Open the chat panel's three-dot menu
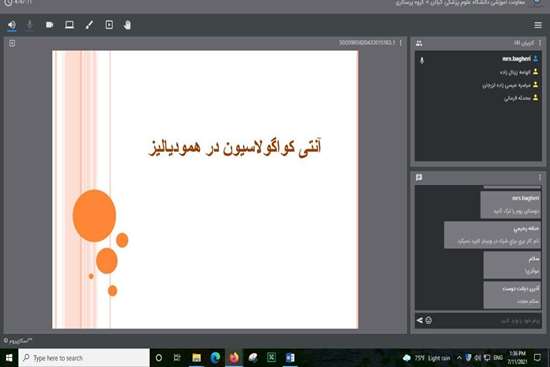The image size is (550, 367). 540,178
